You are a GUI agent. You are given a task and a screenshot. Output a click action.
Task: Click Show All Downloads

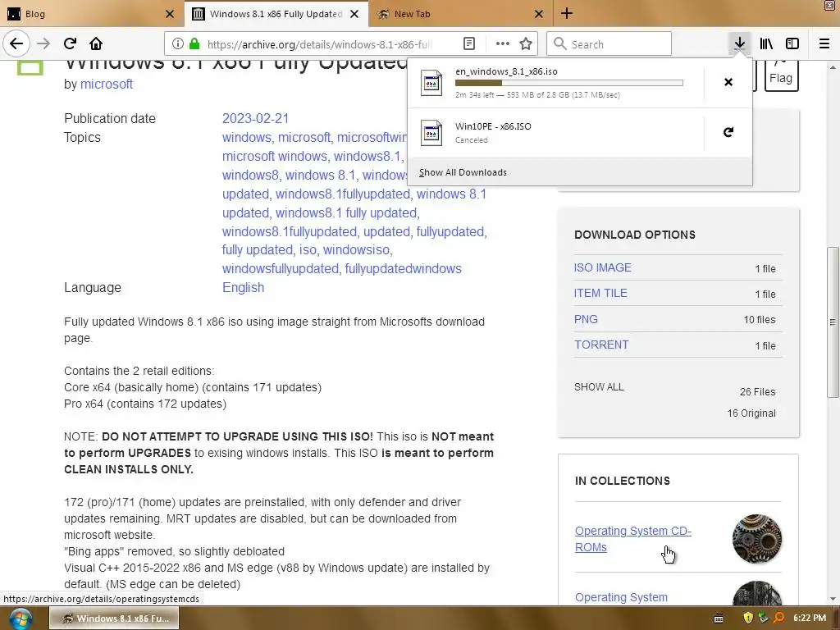coord(463,172)
